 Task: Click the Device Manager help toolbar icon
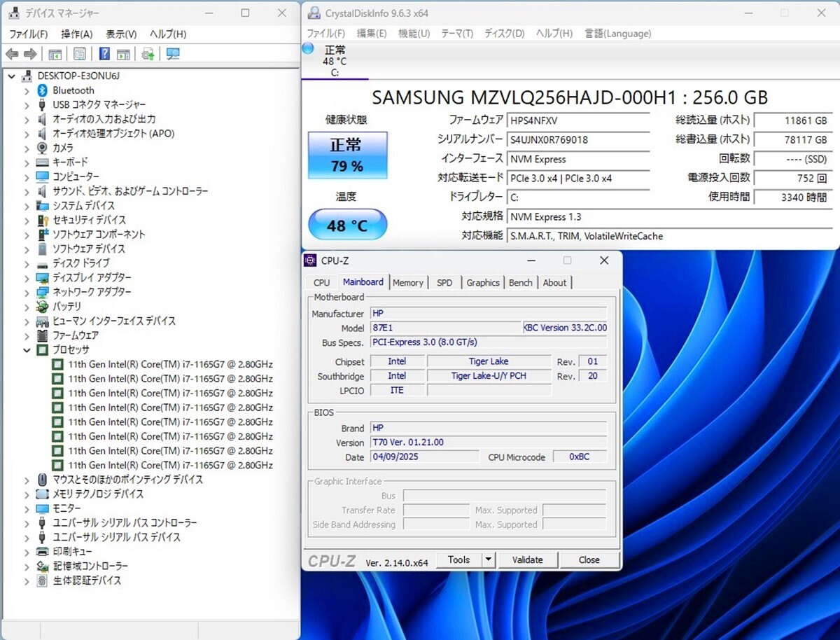[x=104, y=54]
